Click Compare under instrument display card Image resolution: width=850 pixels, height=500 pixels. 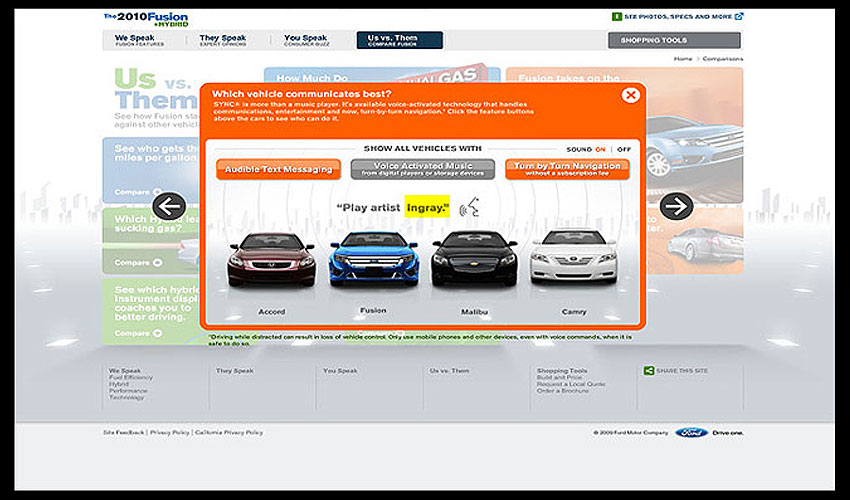[138, 333]
